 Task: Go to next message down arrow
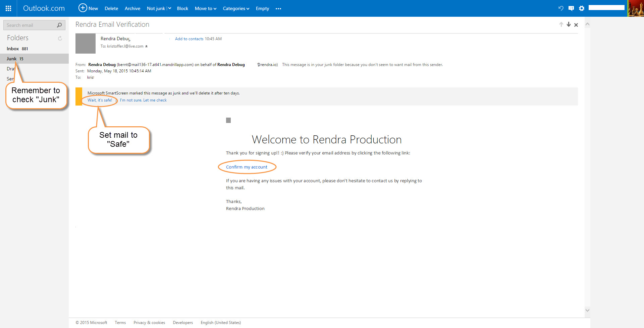tap(569, 24)
